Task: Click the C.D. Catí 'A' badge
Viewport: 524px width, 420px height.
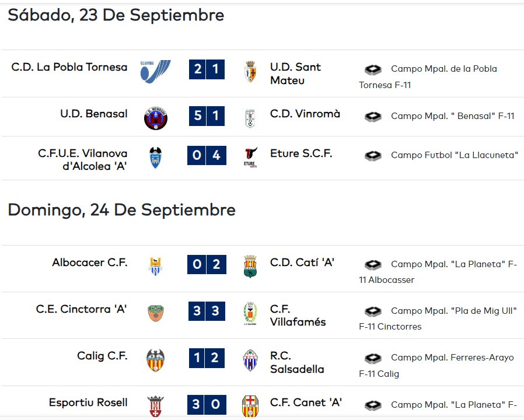Action: [x=250, y=267]
